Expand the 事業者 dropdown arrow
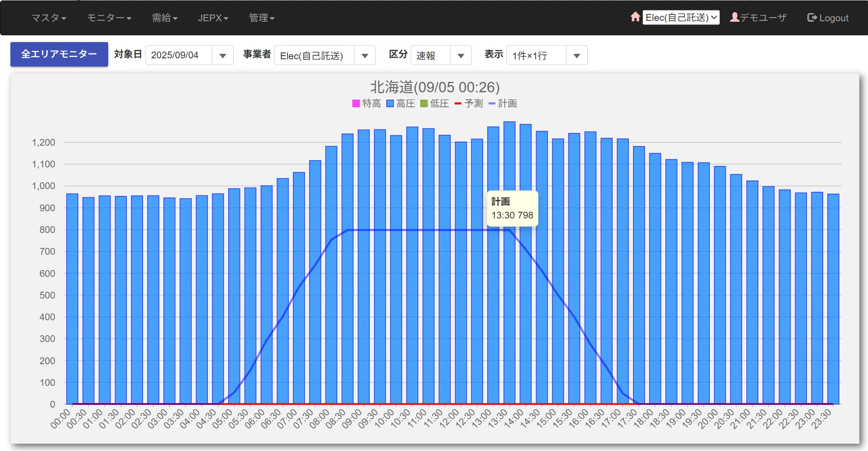Viewport: 868px width, 451px height. (365, 56)
